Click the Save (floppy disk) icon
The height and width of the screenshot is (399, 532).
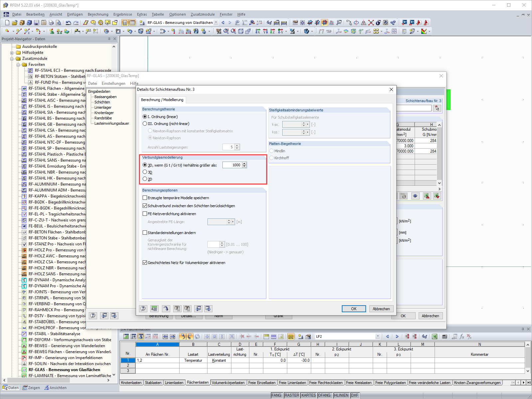click(x=37, y=23)
